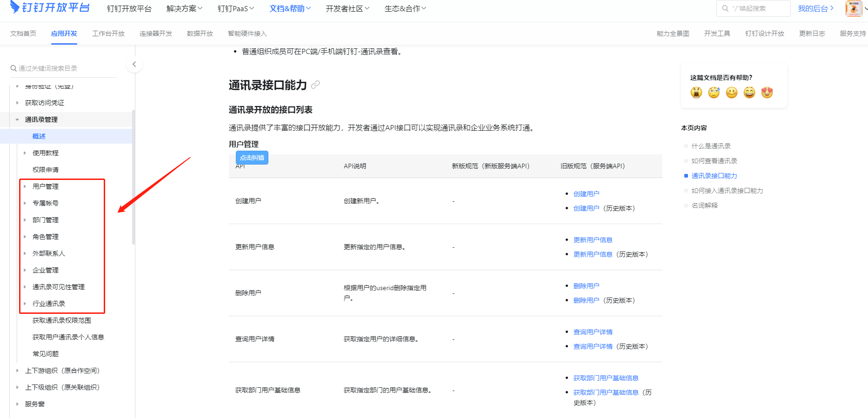This screenshot has width=868, height=418.
Task: Open the 开发者社区 dropdown menu
Action: point(347,8)
